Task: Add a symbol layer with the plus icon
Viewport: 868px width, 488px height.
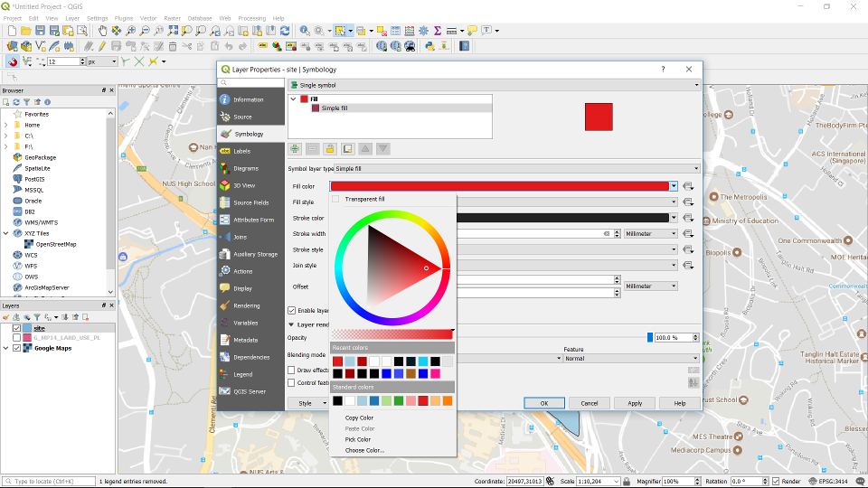Action: (x=295, y=148)
